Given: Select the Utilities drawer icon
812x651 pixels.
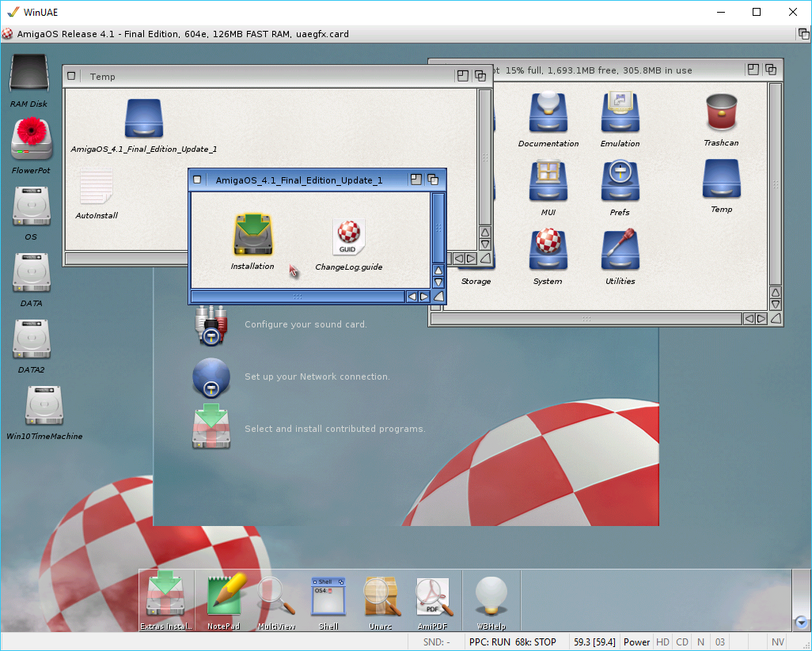Looking at the screenshot, I should tap(620, 250).
